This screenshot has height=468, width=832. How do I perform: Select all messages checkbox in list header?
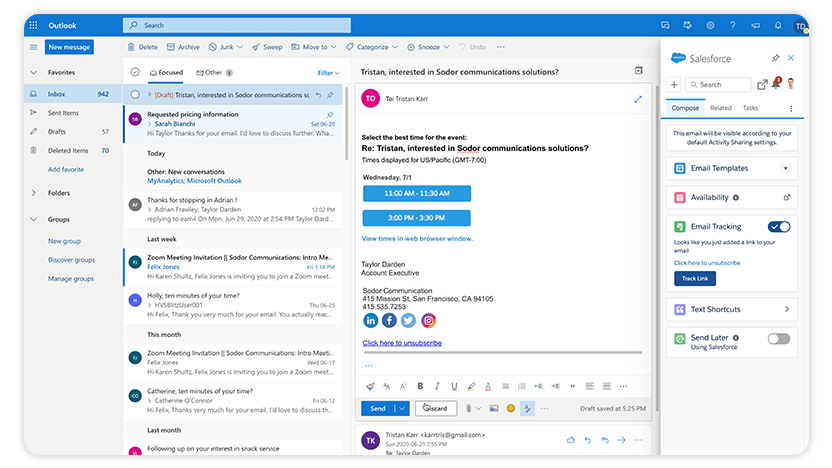135,73
